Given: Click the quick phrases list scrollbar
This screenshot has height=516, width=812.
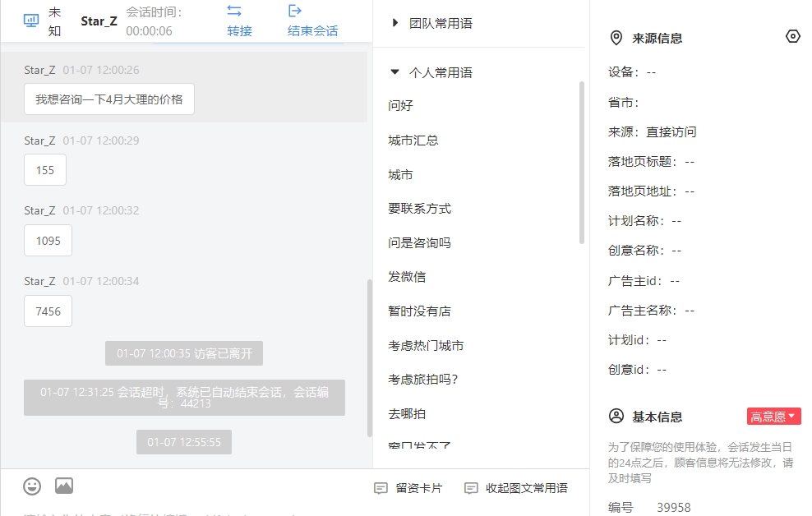Looking at the screenshot, I should click(x=582, y=162).
